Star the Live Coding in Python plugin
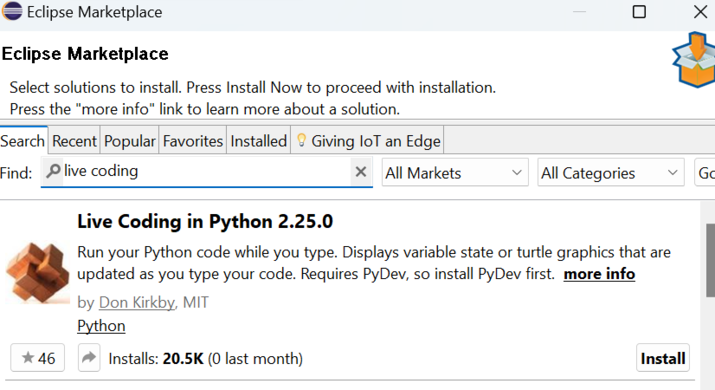 [x=38, y=358]
